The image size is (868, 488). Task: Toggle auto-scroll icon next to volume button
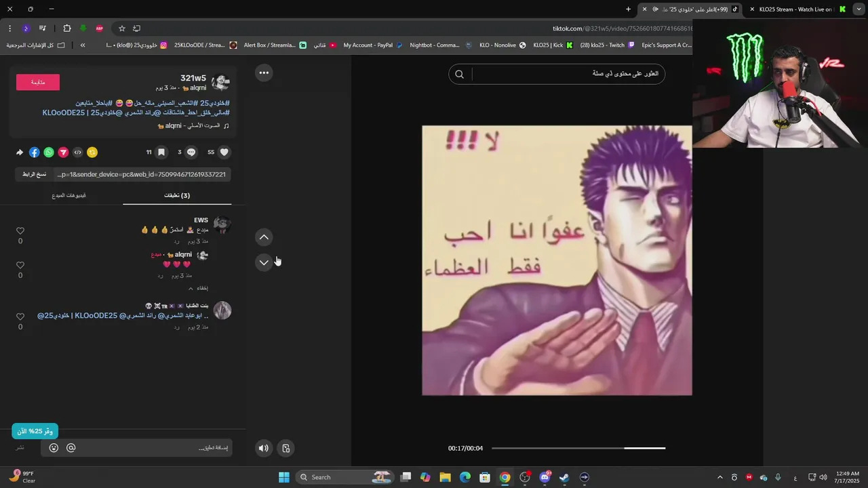(286, 448)
